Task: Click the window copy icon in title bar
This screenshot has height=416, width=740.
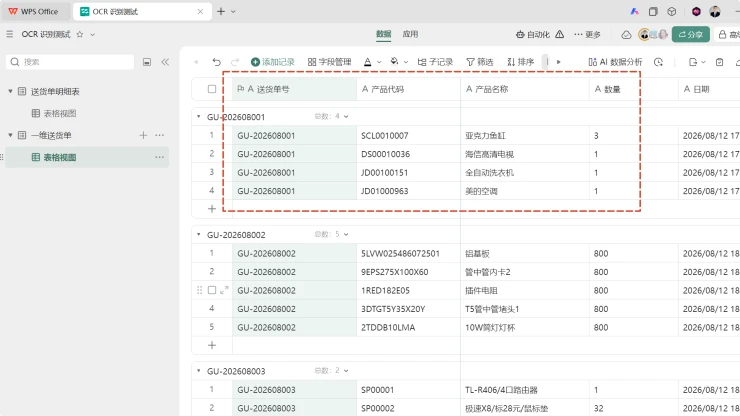Action: point(653,11)
